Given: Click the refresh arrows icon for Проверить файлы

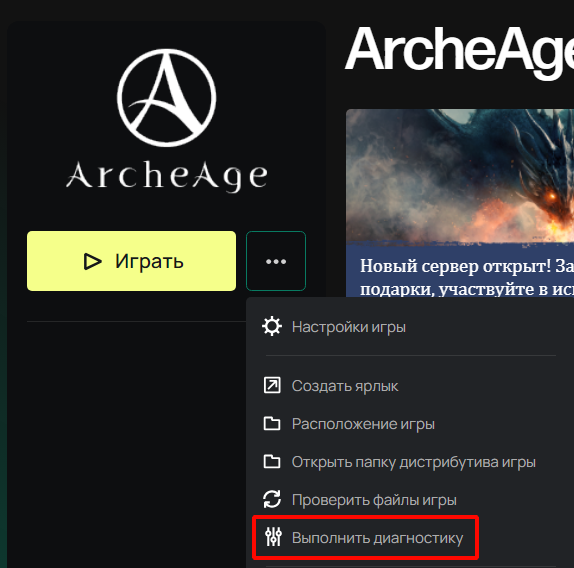Looking at the screenshot, I should click(x=272, y=499).
